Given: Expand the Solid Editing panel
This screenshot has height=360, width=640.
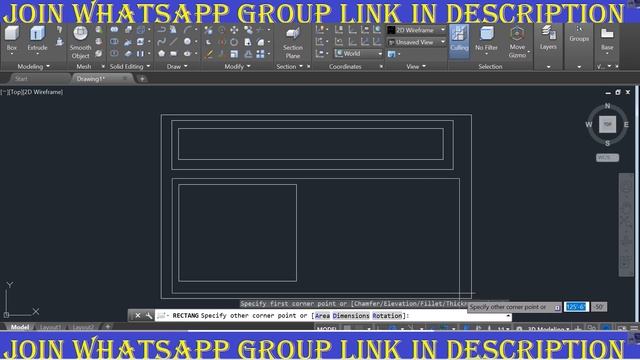Looking at the screenshot, I should pyautogui.click(x=130, y=66).
